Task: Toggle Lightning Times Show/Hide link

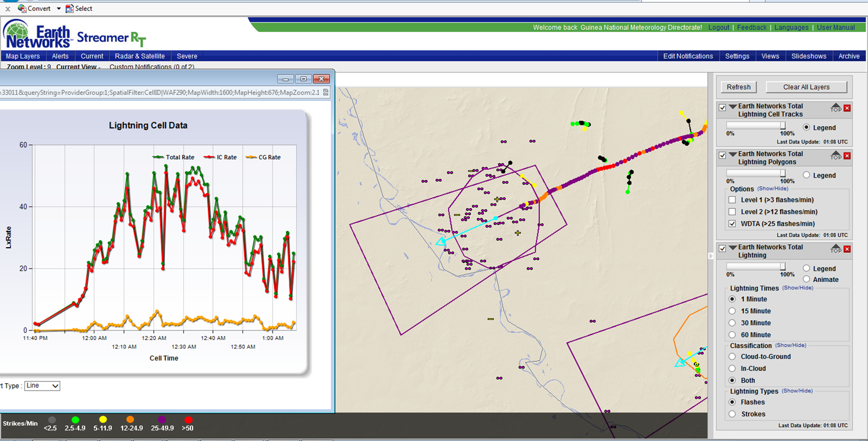Action: (797, 288)
